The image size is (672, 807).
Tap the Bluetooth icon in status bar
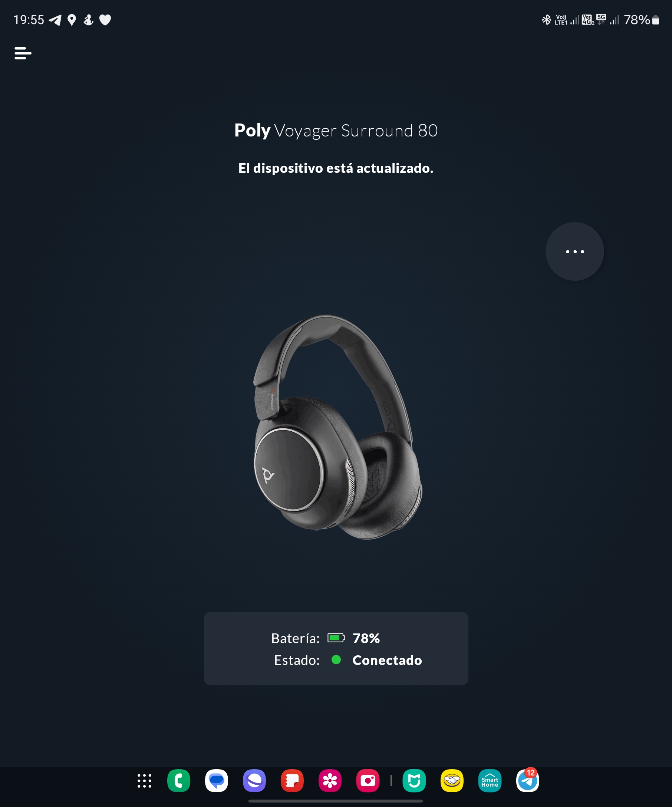[546, 20]
